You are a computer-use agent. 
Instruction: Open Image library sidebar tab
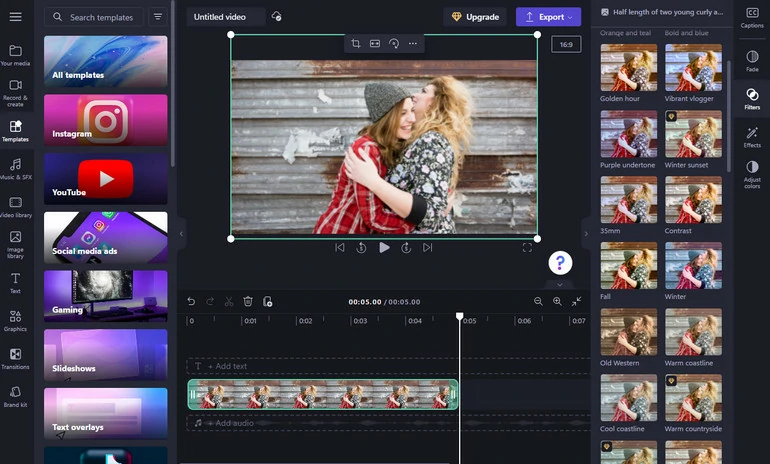15,245
